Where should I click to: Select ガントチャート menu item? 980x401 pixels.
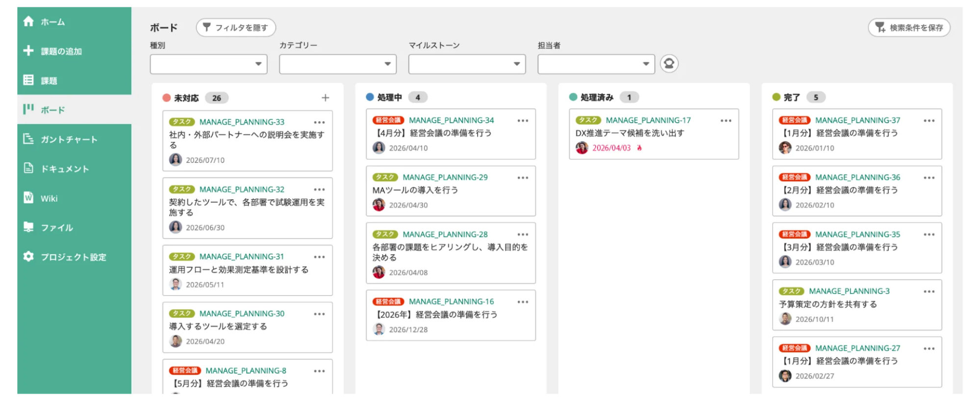(74, 139)
